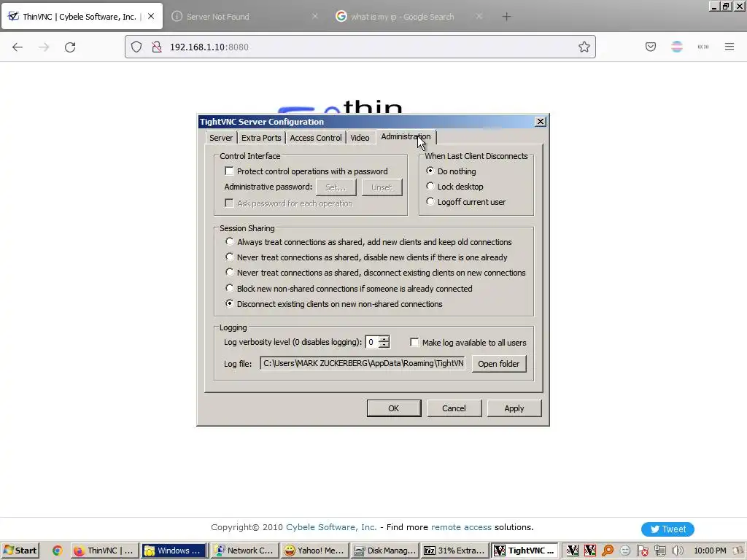Close the TightVNC Server Configuration dialog
Viewport: 747px width, 560px height.
pyautogui.click(x=541, y=122)
